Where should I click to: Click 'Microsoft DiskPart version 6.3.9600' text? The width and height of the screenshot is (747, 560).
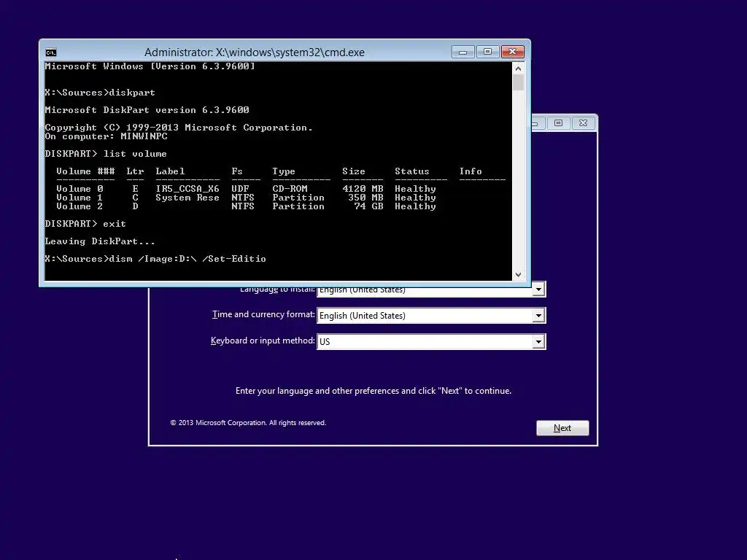click(x=147, y=110)
